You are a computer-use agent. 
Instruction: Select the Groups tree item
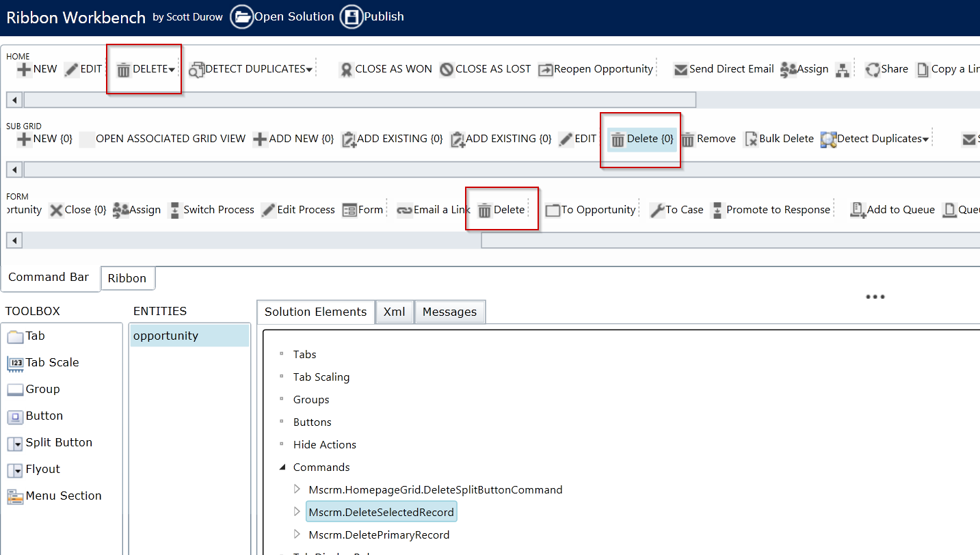click(x=311, y=399)
